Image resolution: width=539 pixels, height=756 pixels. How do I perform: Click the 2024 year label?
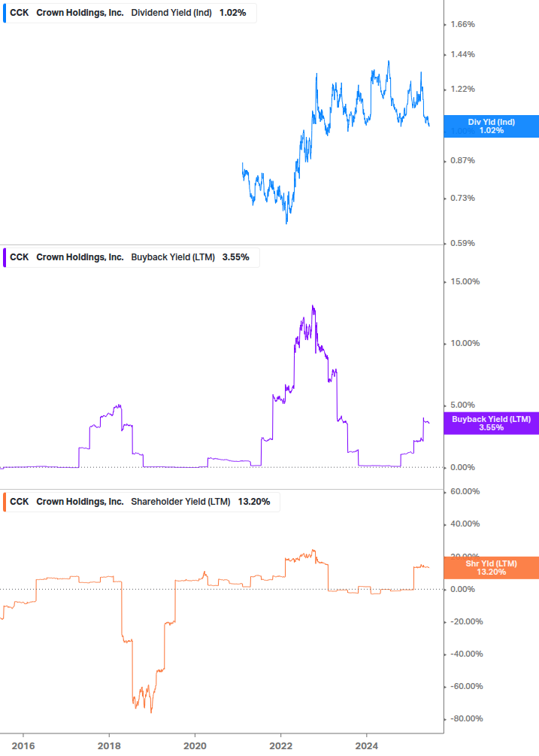[367, 746]
